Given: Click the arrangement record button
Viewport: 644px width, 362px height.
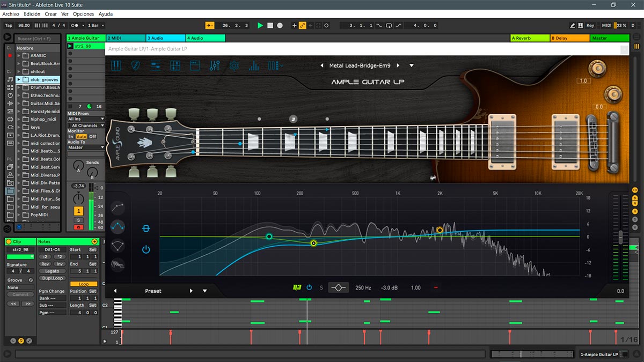Looking at the screenshot, I should coord(280,25).
